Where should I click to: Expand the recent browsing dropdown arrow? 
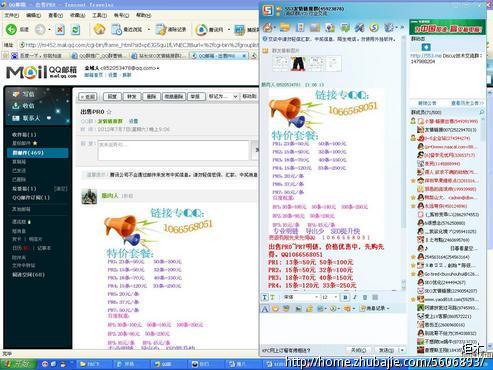(x=149, y=30)
